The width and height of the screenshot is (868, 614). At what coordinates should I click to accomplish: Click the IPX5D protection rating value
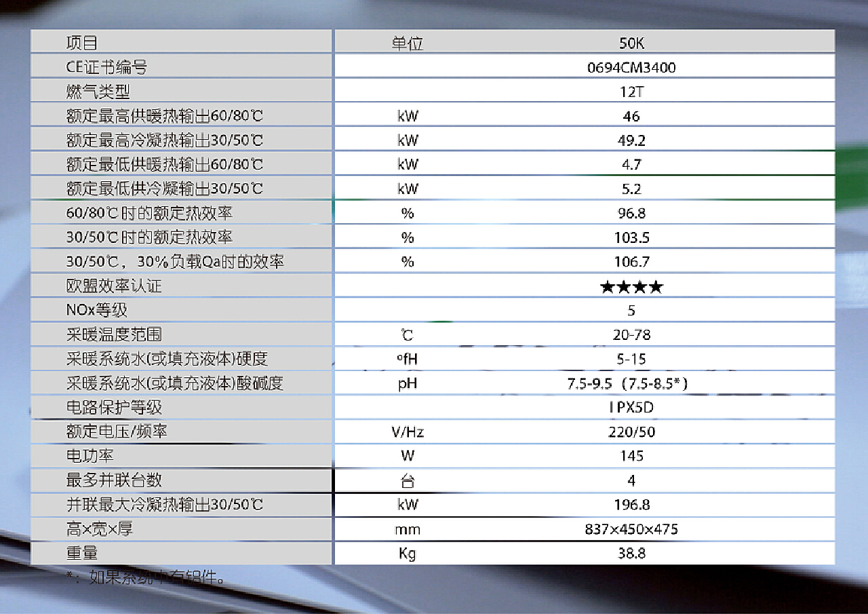coord(631,408)
